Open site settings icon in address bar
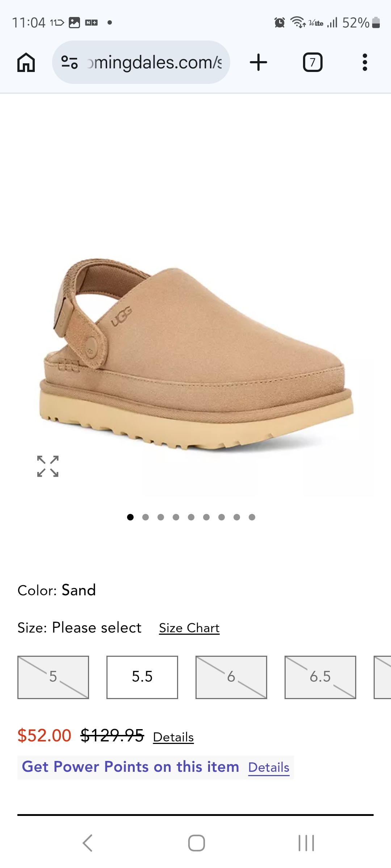This screenshot has height=868, width=391. pyautogui.click(x=69, y=62)
